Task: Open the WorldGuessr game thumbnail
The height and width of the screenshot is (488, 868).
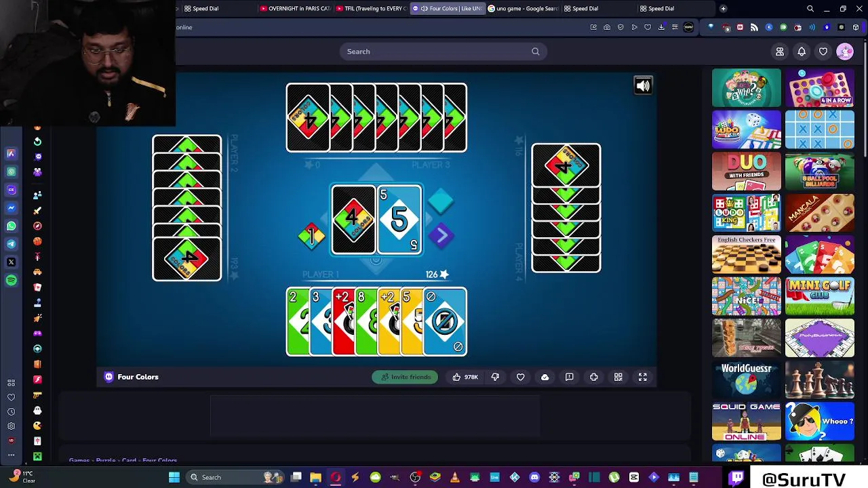Action: coord(747,380)
